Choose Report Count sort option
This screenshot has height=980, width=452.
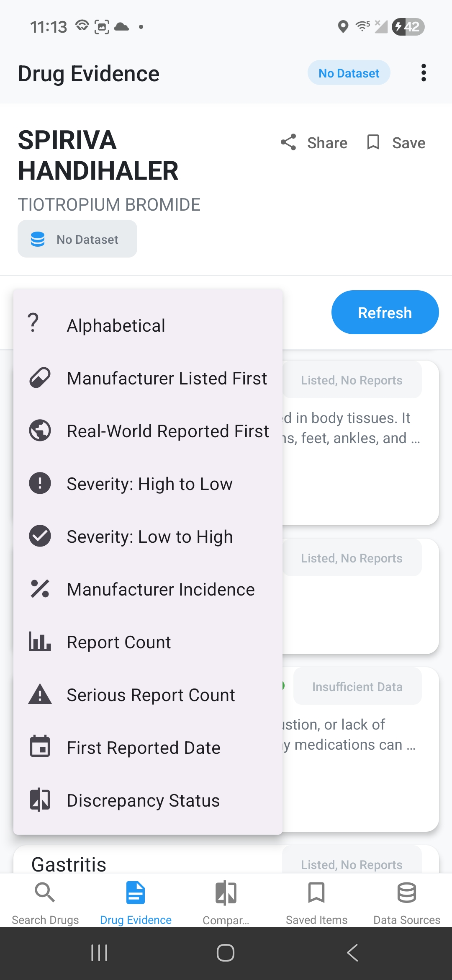pyautogui.click(x=119, y=642)
